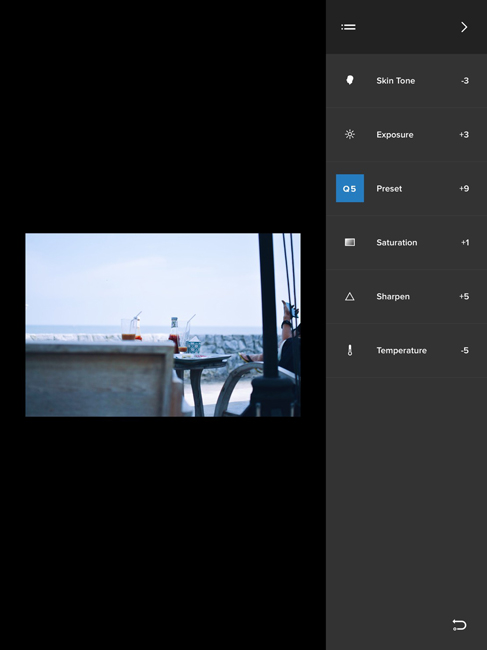487x650 pixels.
Task: Select the Exposure sun icon
Action: (350, 134)
